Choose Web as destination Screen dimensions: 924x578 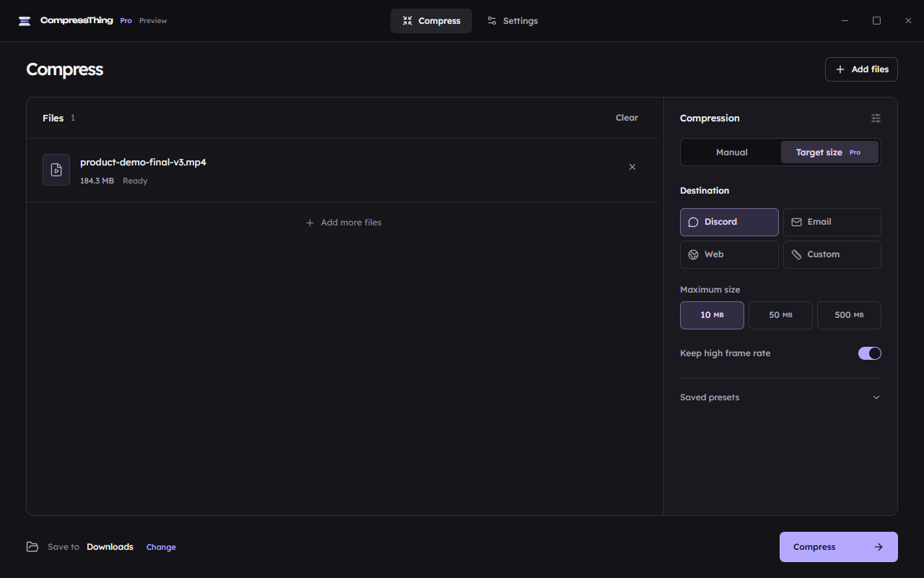[x=729, y=254]
